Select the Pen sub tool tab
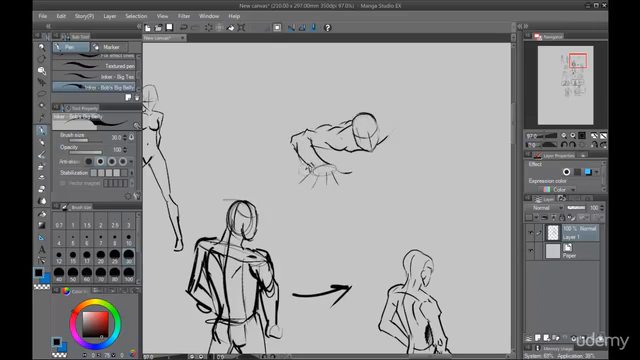640x360 pixels. tap(71, 47)
